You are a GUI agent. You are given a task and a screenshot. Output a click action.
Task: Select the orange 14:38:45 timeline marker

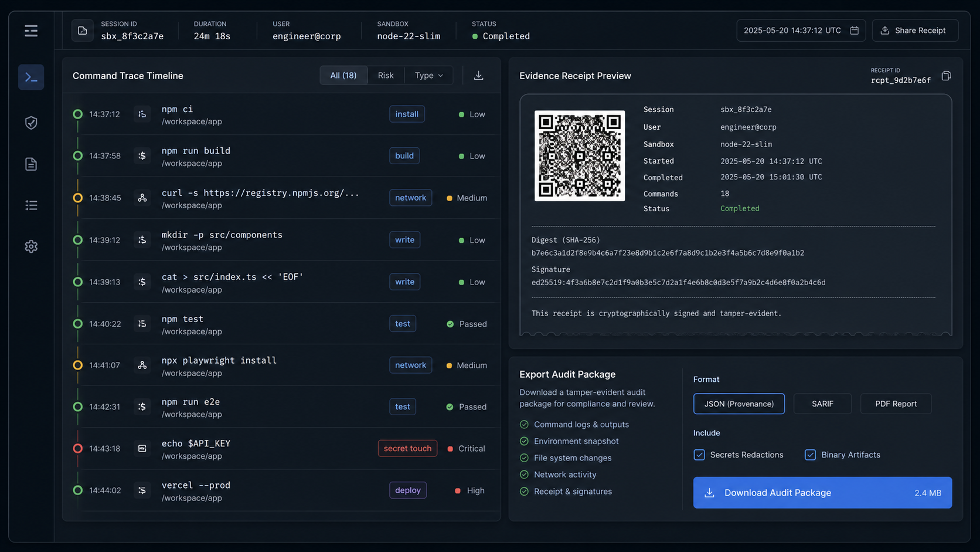pyautogui.click(x=77, y=198)
